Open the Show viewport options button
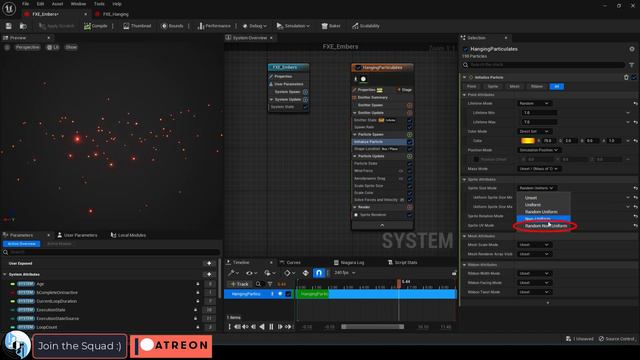Screen dimensions: 640x360 [x=71, y=47]
